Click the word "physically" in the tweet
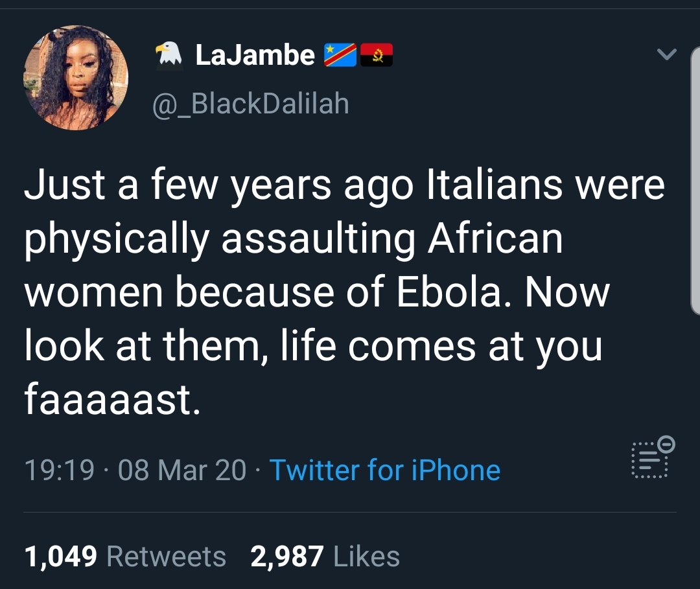Screen dimensions: 700x589 pyautogui.click(x=117, y=240)
